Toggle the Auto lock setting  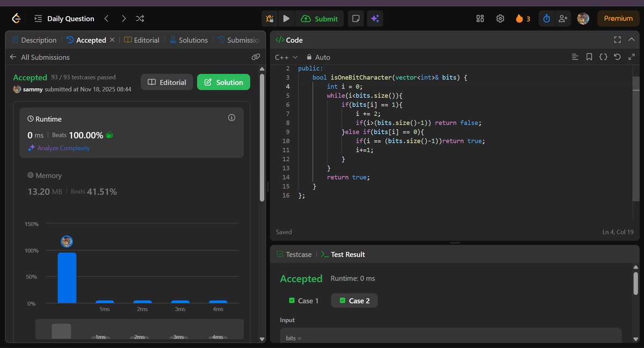(318, 57)
